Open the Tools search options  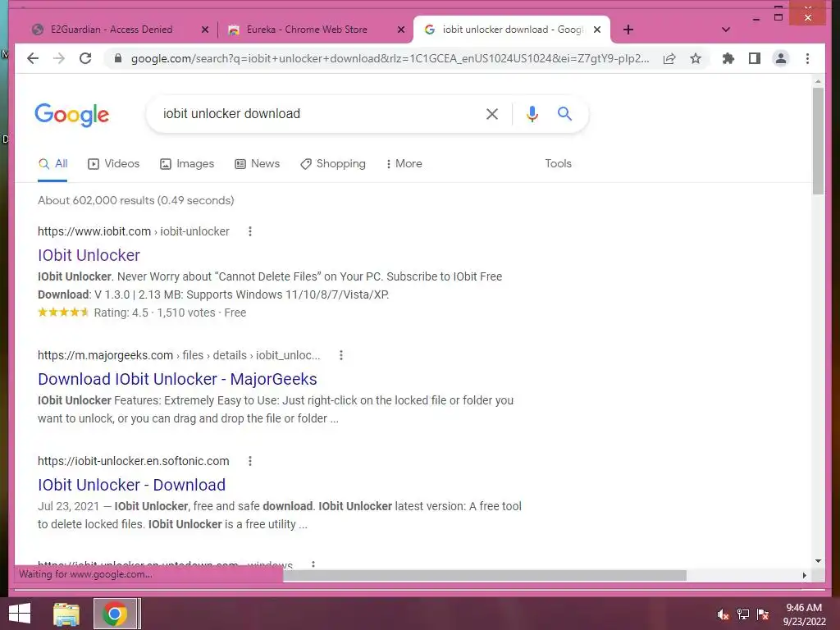click(558, 164)
